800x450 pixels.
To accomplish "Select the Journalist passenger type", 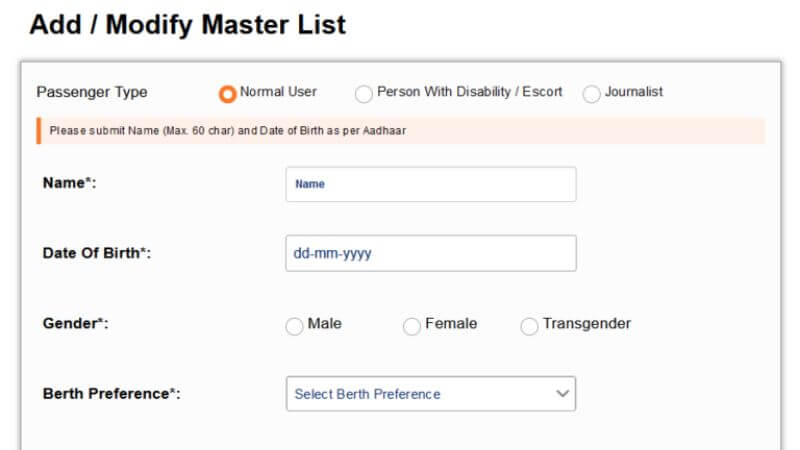I will pos(591,93).
